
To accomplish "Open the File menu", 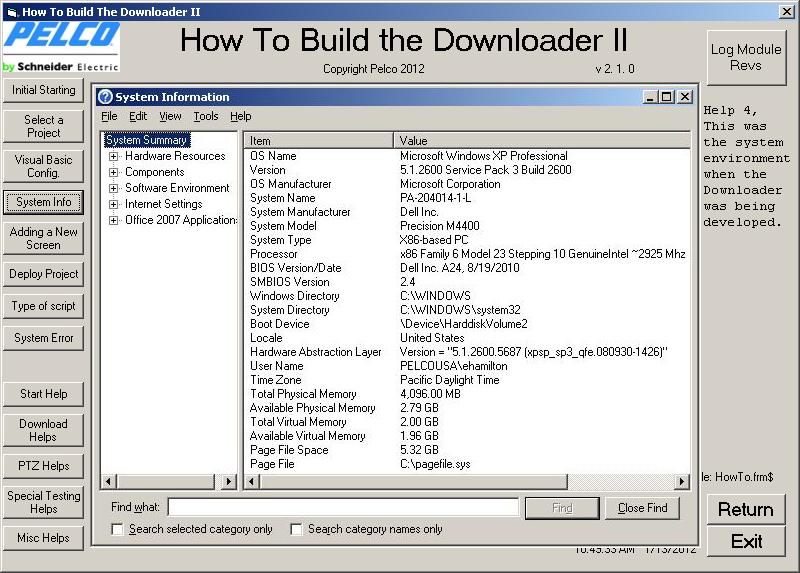I will (109, 116).
